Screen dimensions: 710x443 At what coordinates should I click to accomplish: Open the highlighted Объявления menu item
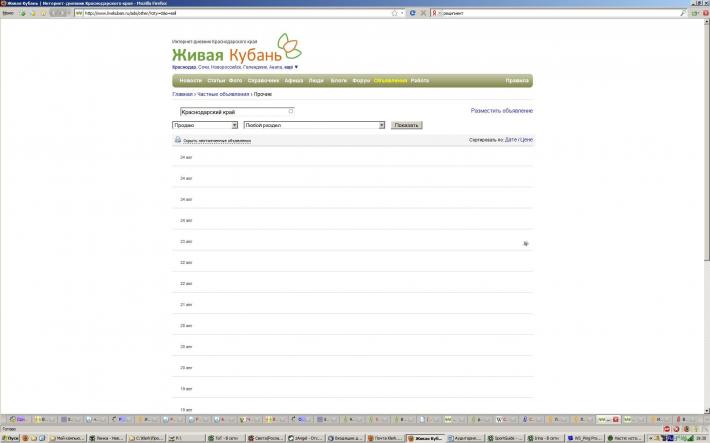coord(390,81)
